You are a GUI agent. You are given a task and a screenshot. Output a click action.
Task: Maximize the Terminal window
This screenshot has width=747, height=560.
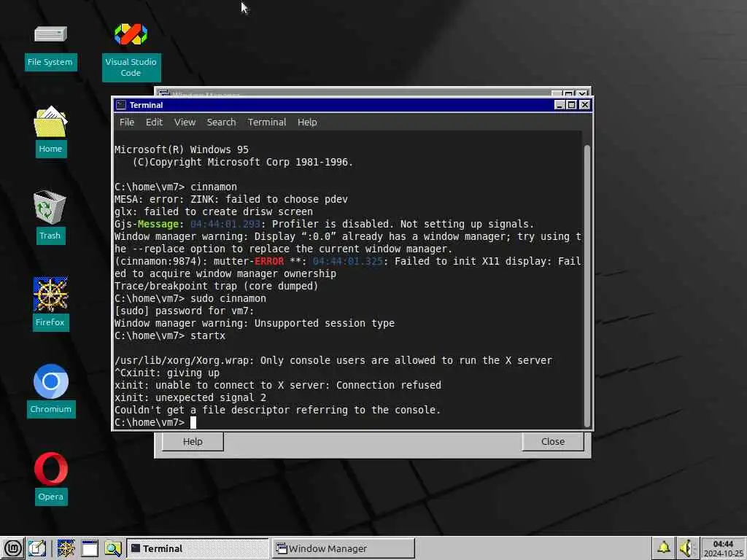(572, 105)
